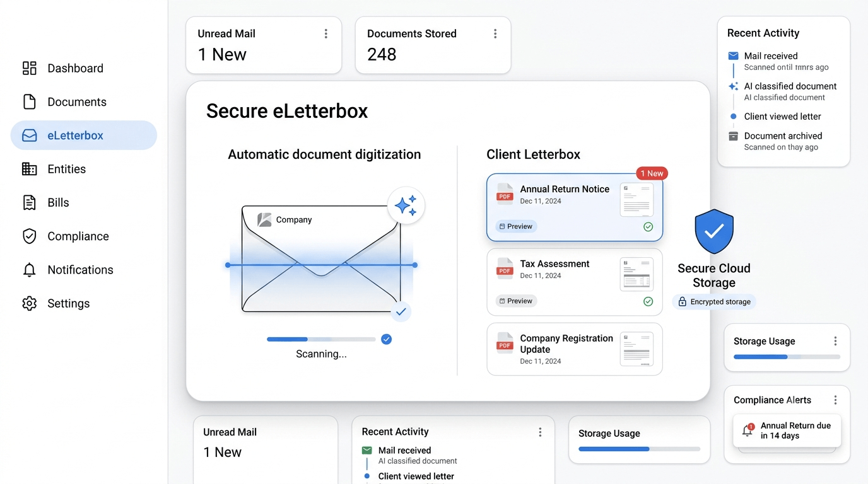Open Company Registration Update page thumbnail
The width and height of the screenshot is (868, 484).
click(636, 349)
